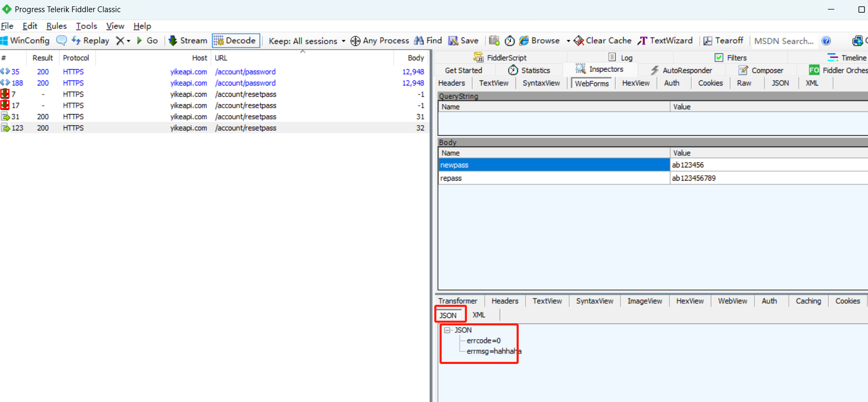This screenshot has width=868, height=402.
Task: Select the request Raw tab
Action: tap(744, 83)
